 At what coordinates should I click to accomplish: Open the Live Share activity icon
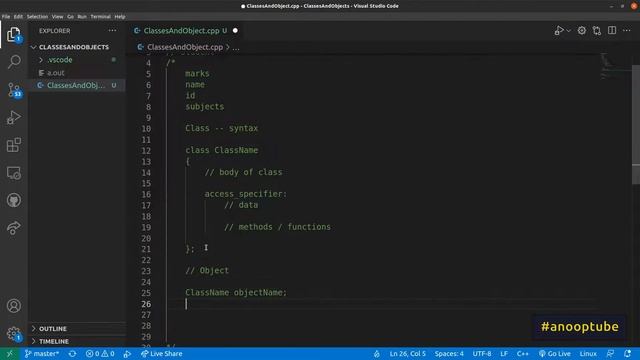click(x=14, y=228)
